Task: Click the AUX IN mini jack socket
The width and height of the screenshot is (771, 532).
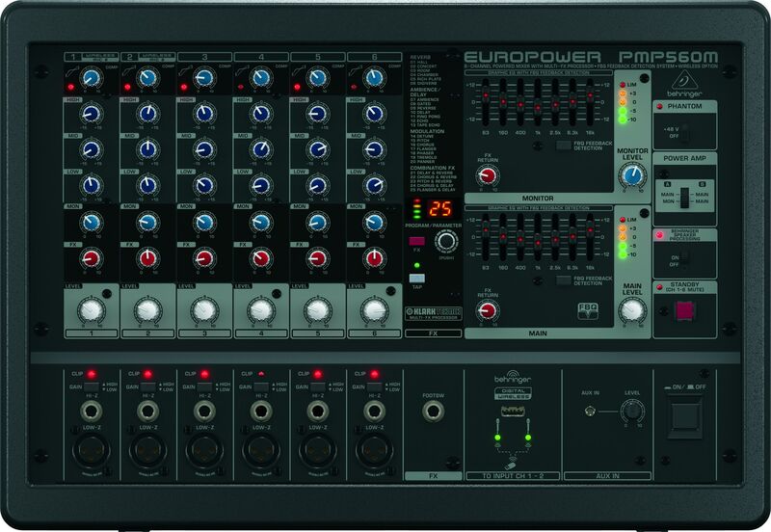Action: (590, 411)
